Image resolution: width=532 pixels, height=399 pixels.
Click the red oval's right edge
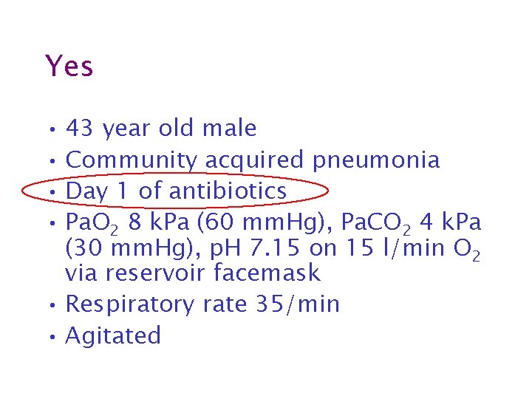(x=327, y=191)
